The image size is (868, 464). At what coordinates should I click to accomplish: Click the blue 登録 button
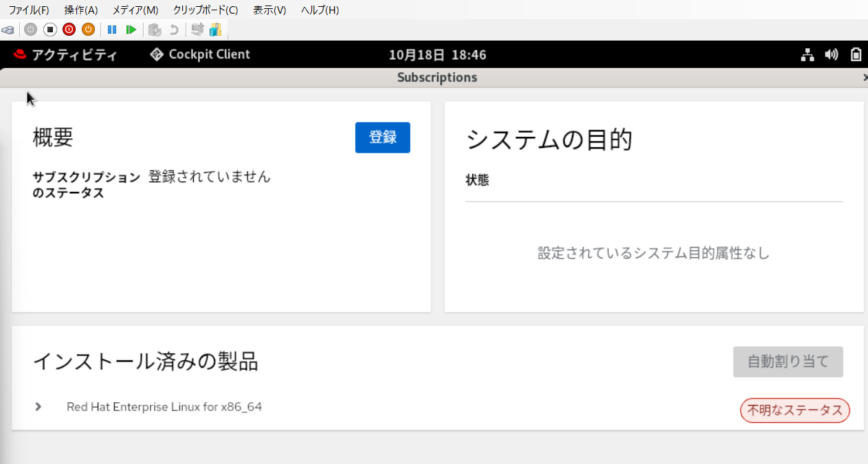click(x=383, y=137)
